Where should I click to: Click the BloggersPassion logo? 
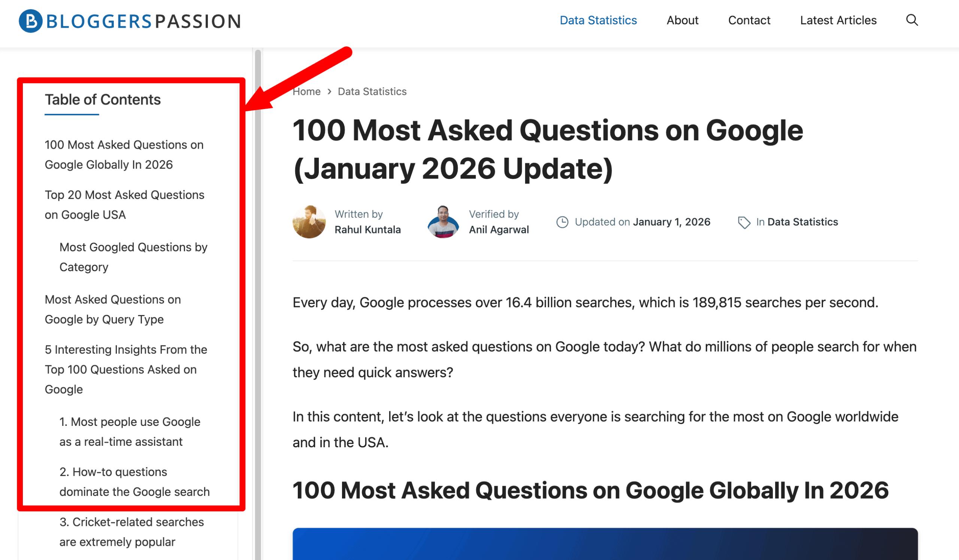[x=130, y=21]
